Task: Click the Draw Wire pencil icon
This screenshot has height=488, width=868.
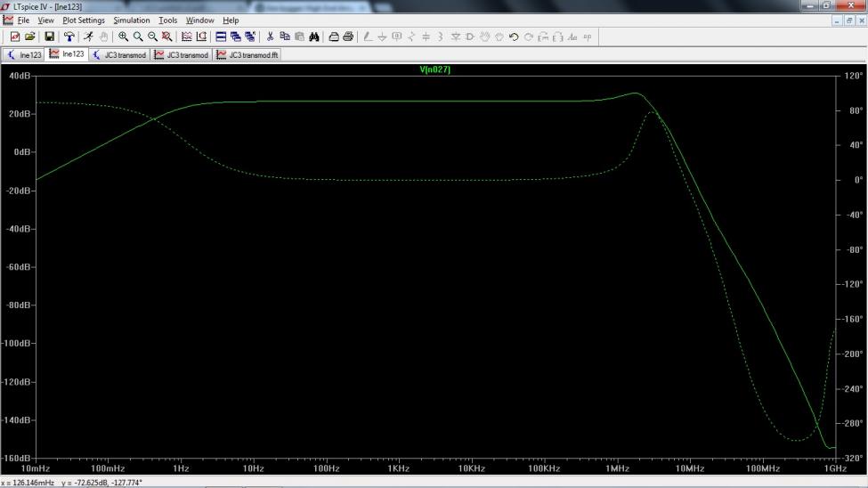Action: (368, 37)
